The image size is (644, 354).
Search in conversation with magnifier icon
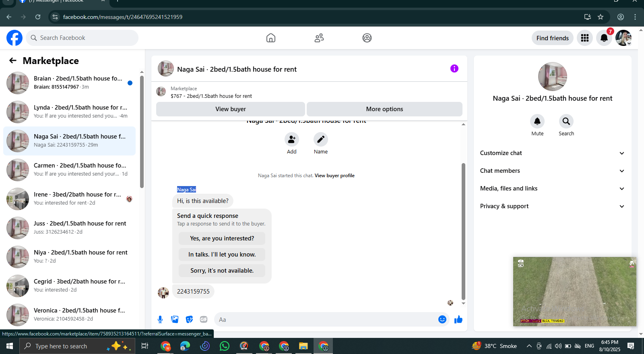pos(566,121)
